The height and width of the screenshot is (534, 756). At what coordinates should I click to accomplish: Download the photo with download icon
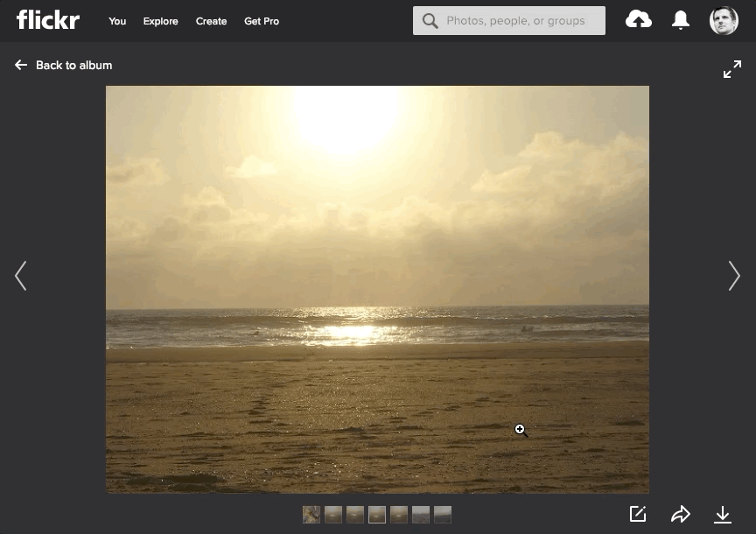point(722,515)
